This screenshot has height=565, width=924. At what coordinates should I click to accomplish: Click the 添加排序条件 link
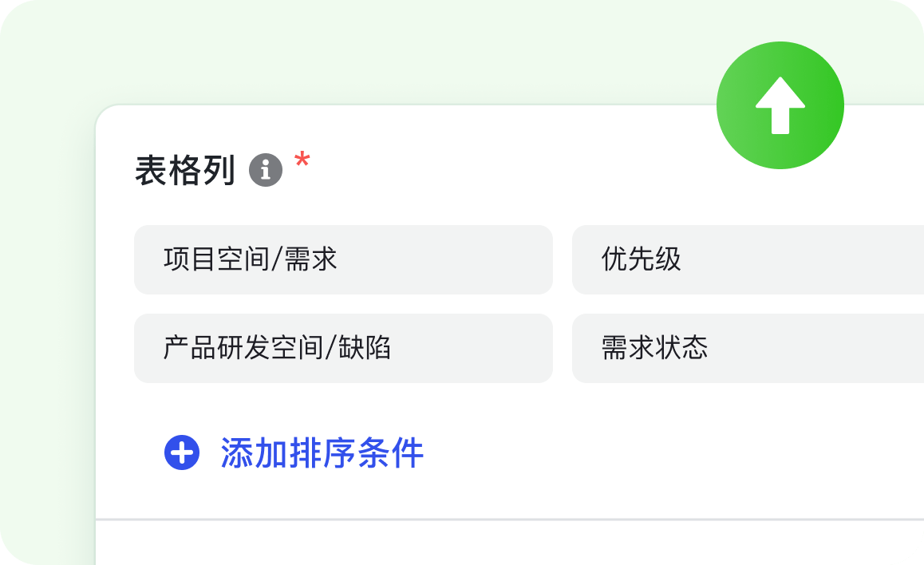click(322, 453)
